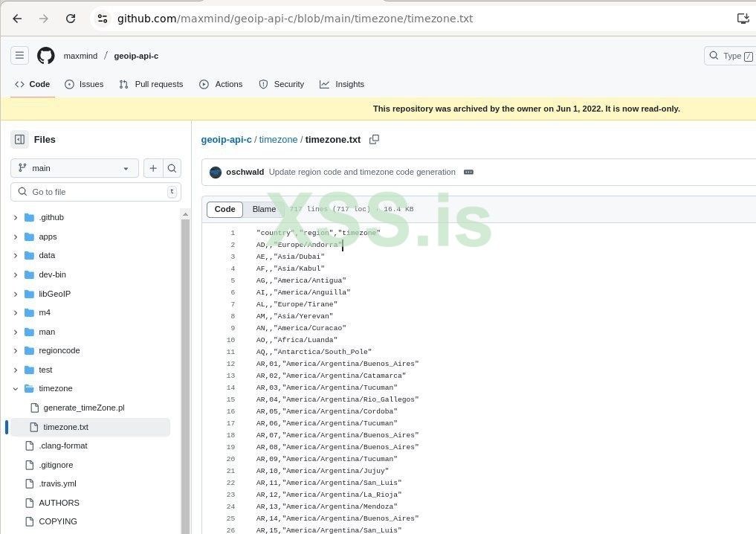756x534 pixels.
Task: Click the .travis.yml file icon
Action: pyautogui.click(x=30, y=484)
